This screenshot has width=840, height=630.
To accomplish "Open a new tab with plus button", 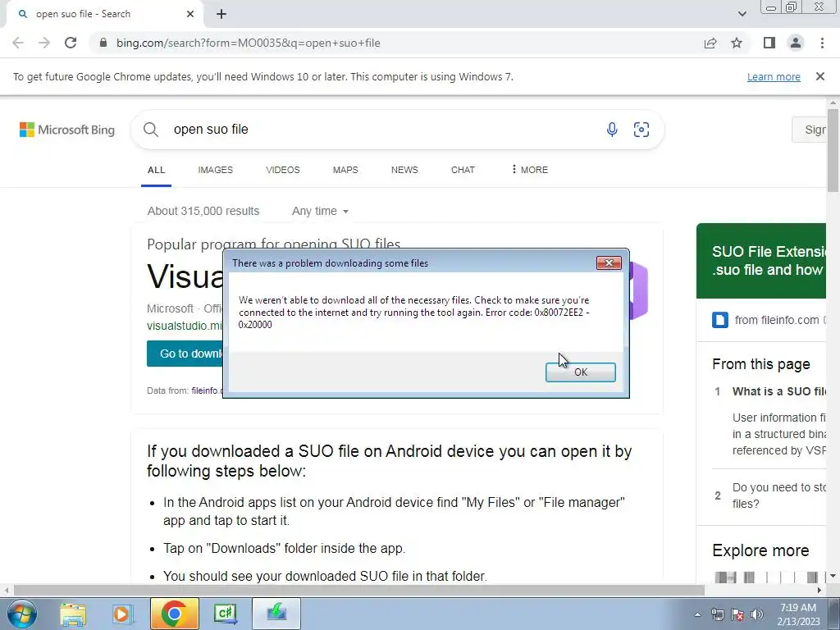I will pyautogui.click(x=221, y=14).
